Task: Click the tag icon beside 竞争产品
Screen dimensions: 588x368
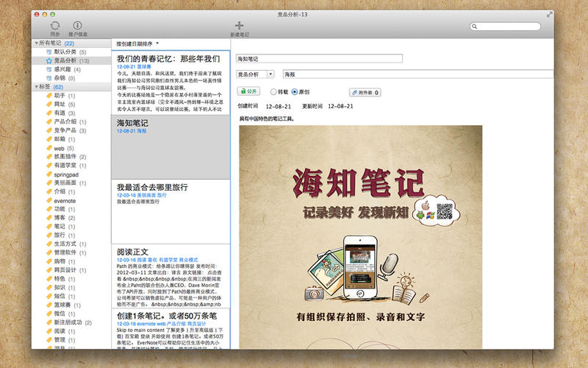Action: (49, 130)
